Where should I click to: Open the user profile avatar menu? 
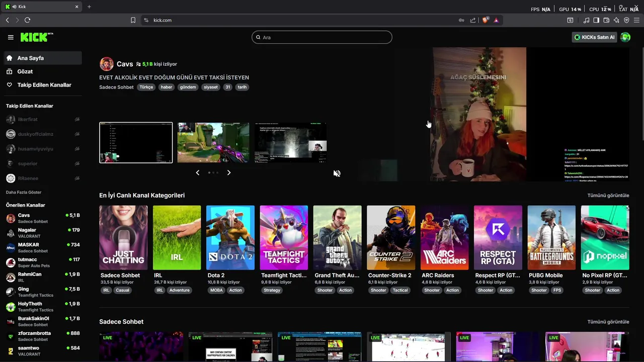(625, 37)
